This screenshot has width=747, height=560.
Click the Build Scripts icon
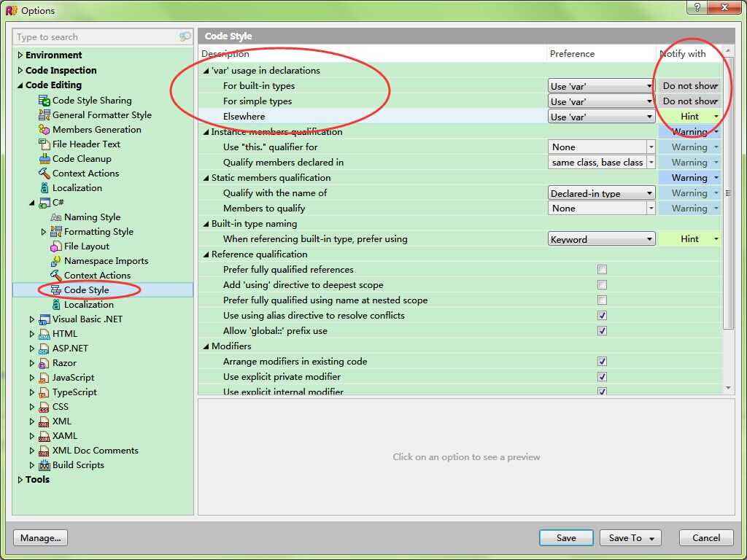(x=44, y=465)
